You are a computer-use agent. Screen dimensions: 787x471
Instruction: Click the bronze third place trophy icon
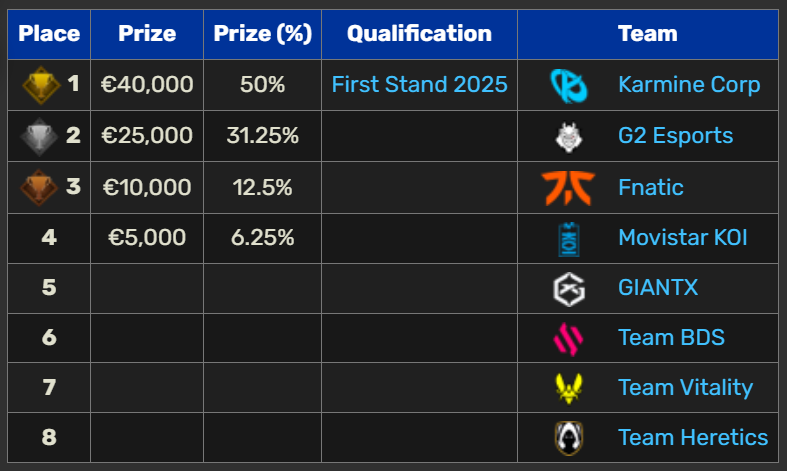coord(39,188)
